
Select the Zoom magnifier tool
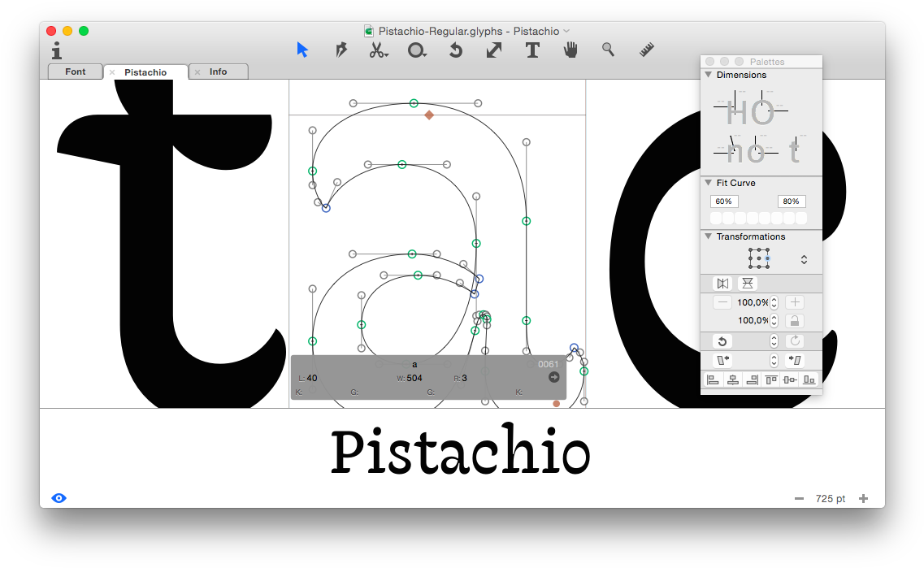[x=608, y=50]
